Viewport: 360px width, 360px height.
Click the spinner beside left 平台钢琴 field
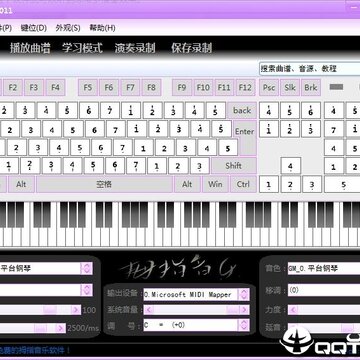click(87, 268)
